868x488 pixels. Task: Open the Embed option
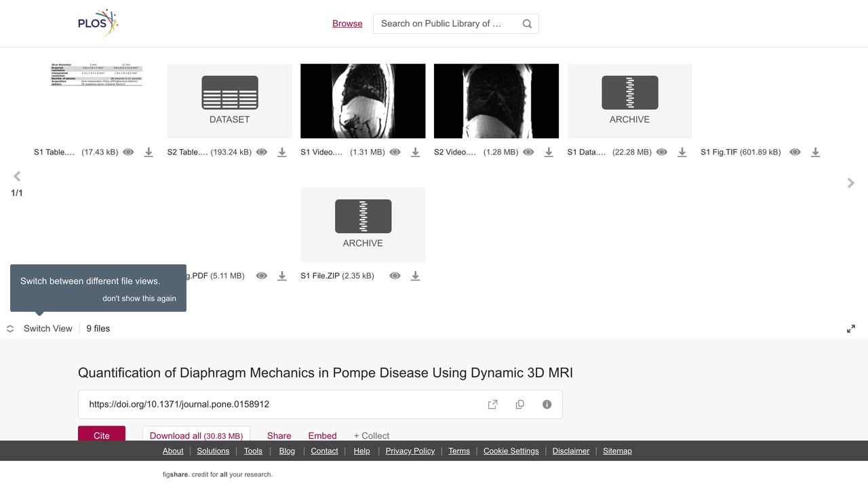coord(323,436)
